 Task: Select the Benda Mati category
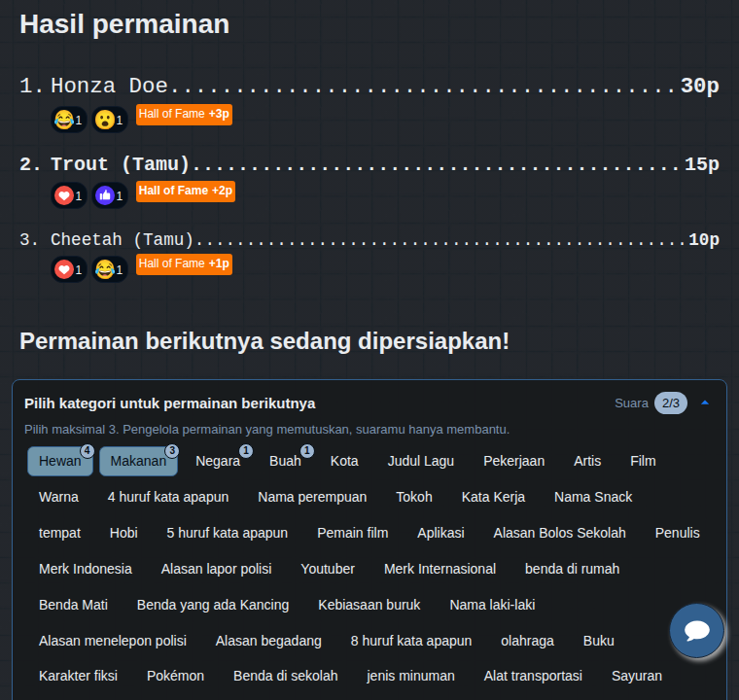point(73,605)
